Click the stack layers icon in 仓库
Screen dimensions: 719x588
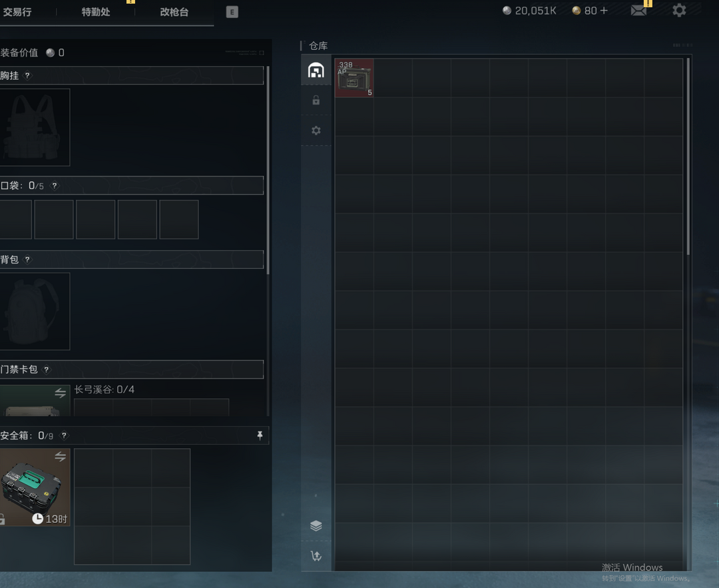click(316, 525)
